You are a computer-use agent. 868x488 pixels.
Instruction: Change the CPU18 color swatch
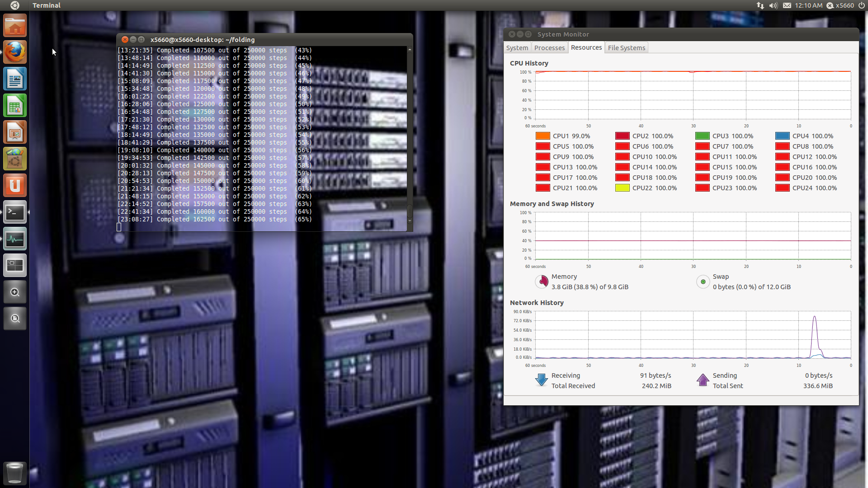pyautogui.click(x=623, y=178)
